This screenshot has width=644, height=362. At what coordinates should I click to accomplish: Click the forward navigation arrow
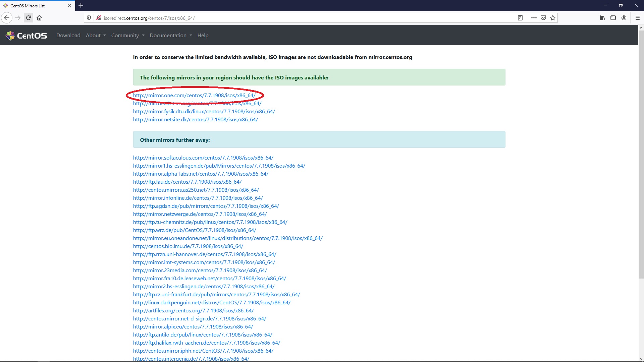pyautogui.click(x=18, y=18)
